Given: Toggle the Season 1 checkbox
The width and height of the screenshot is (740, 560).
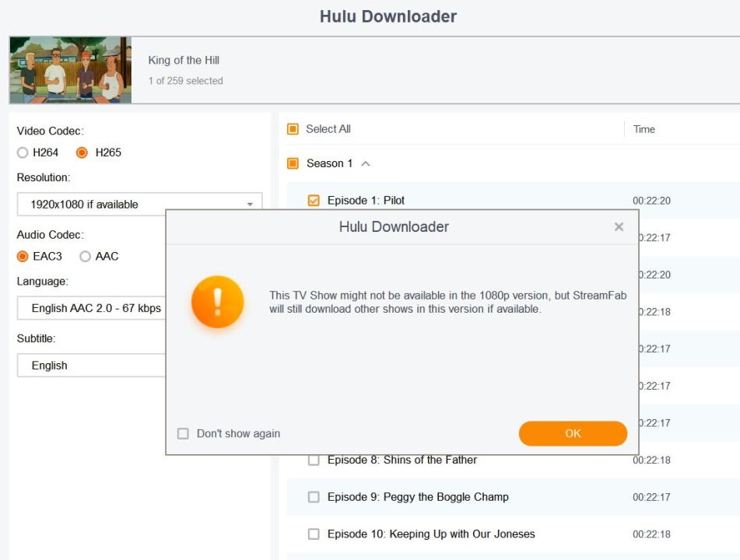Looking at the screenshot, I should [x=293, y=163].
